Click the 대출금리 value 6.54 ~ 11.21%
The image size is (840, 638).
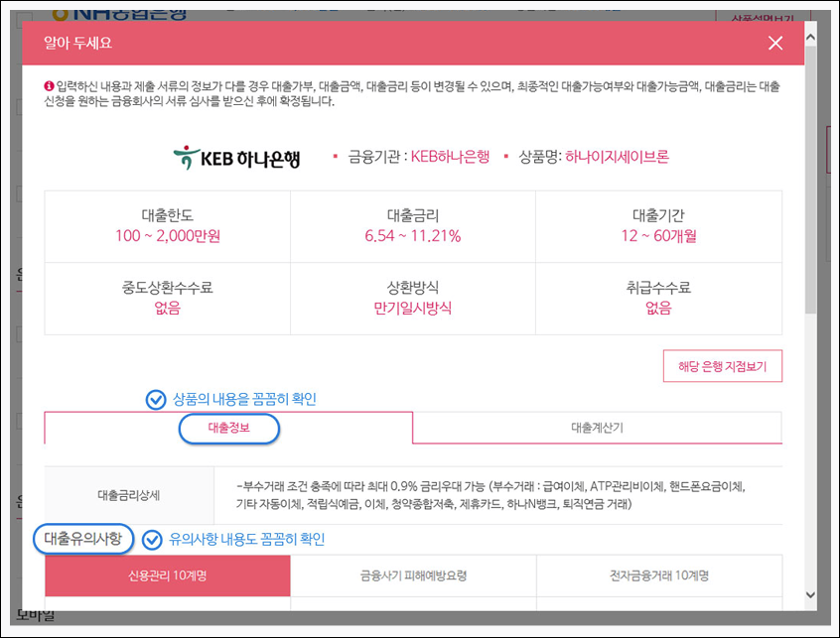point(412,236)
